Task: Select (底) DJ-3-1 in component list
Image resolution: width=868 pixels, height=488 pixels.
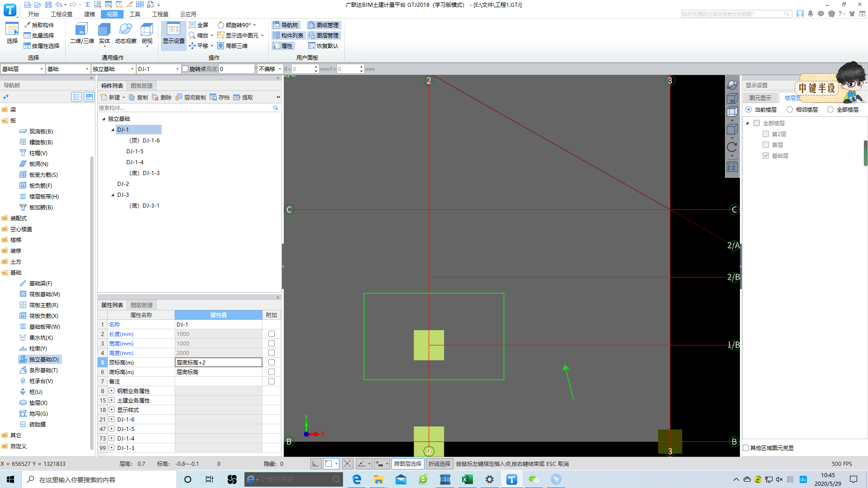Action: 144,205
